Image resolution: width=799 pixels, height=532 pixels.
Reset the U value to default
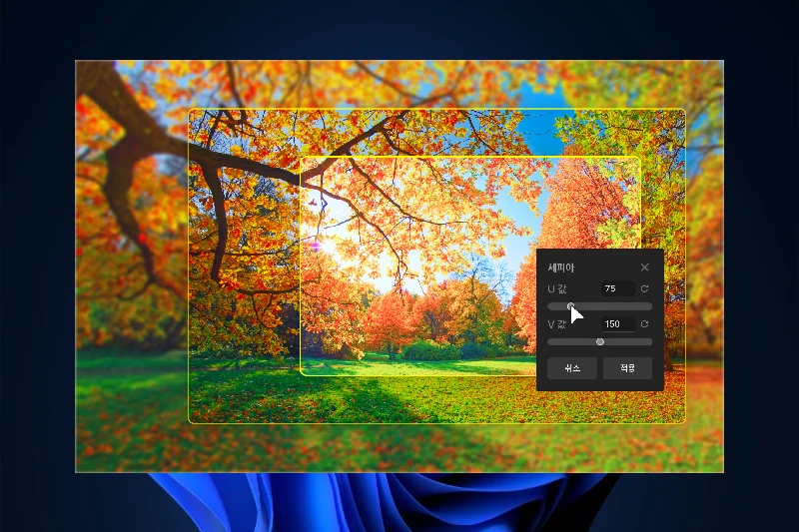[x=644, y=288]
